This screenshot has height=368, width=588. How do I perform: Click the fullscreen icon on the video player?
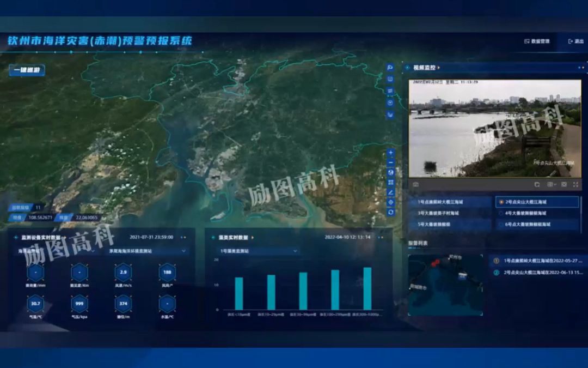click(x=575, y=184)
